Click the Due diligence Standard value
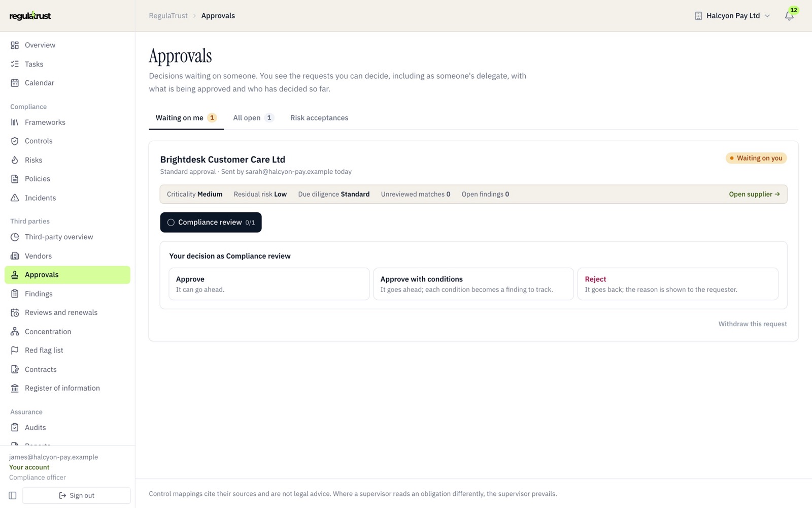 [334, 194]
